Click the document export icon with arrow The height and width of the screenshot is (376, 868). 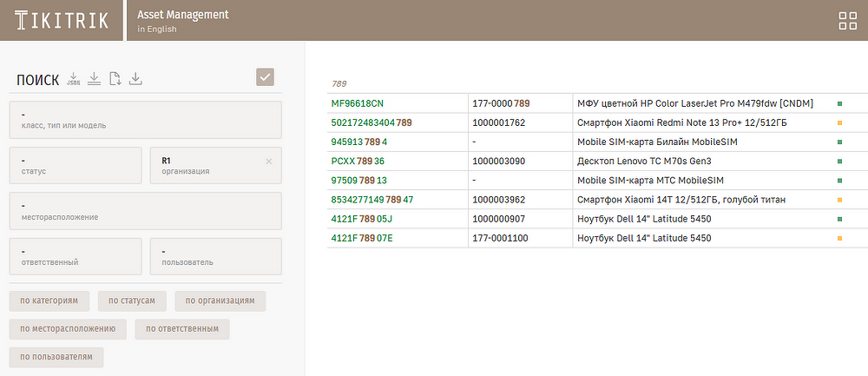tap(115, 80)
